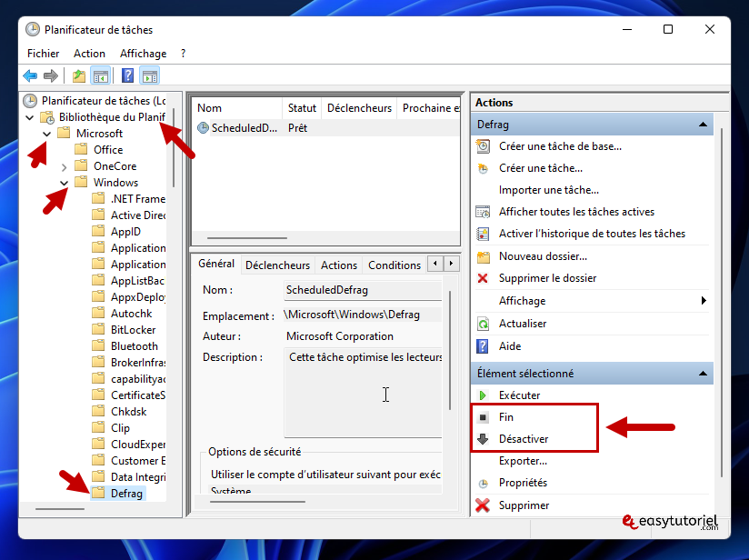749x560 pixels.
Task: Click the Nom field showing ScheduledDefrag
Action: click(x=363, y=290)
